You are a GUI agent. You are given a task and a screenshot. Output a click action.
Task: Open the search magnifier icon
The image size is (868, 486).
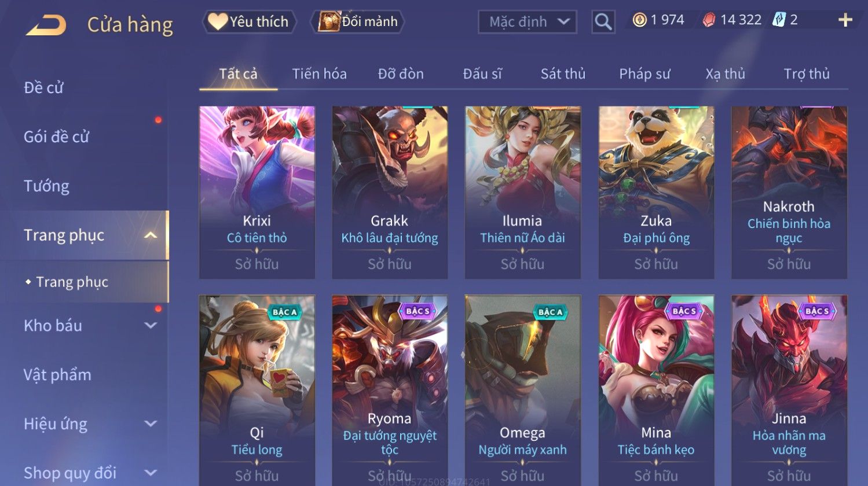coord(603,22)
